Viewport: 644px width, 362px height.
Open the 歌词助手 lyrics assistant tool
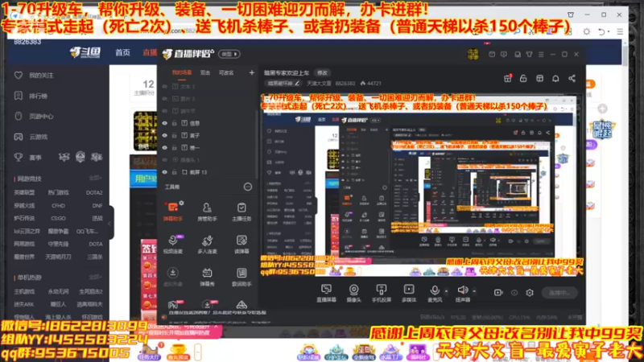click(x=242, y=277)
